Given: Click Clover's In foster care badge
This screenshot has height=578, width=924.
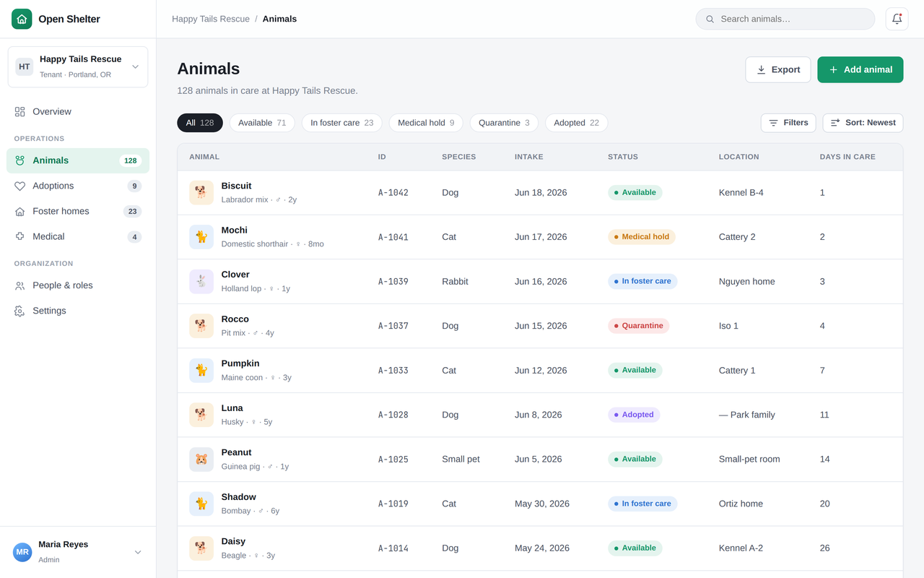Looking at the screenshot, I should pyautogui.click(x=642, y=281).
